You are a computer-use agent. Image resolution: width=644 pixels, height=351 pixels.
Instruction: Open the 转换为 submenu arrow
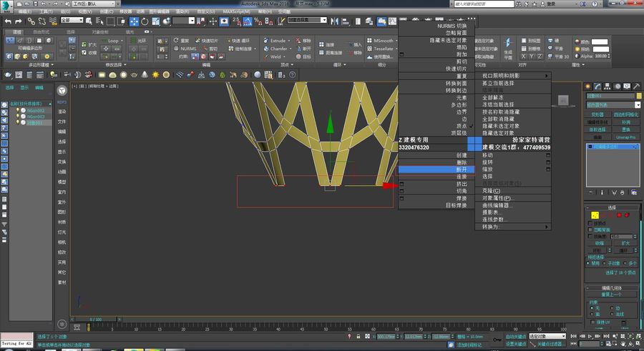(x=547, y=227)
